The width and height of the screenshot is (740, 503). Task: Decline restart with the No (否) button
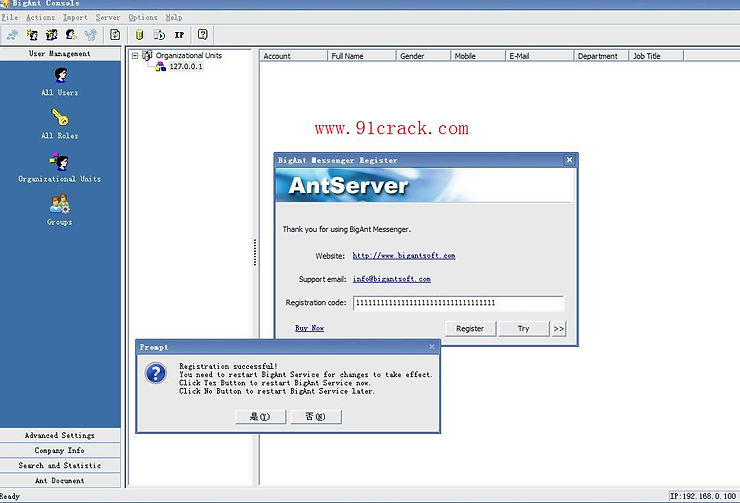point(316,417)
